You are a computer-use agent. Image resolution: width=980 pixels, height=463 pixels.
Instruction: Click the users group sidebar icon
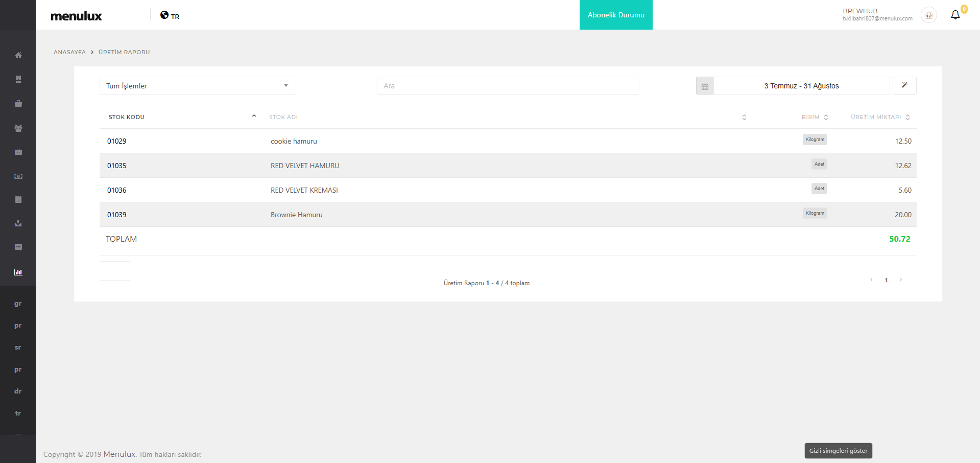coord(18,128)
